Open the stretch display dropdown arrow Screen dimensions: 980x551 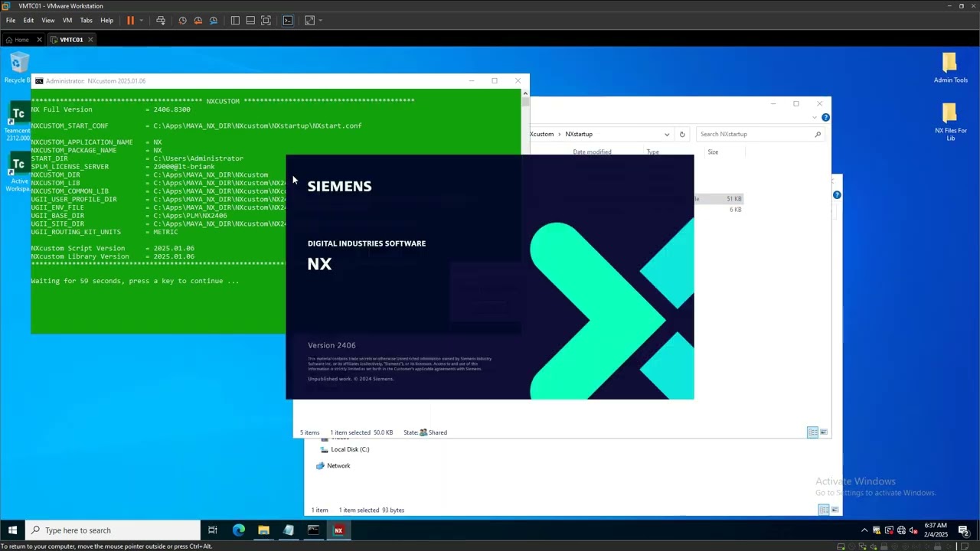[320, 21]
